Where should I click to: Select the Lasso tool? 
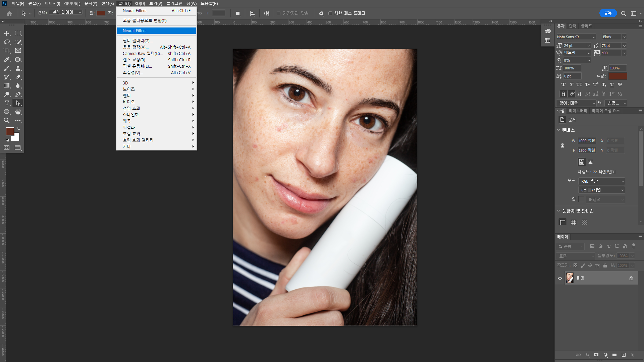click(x=7, y=42)
